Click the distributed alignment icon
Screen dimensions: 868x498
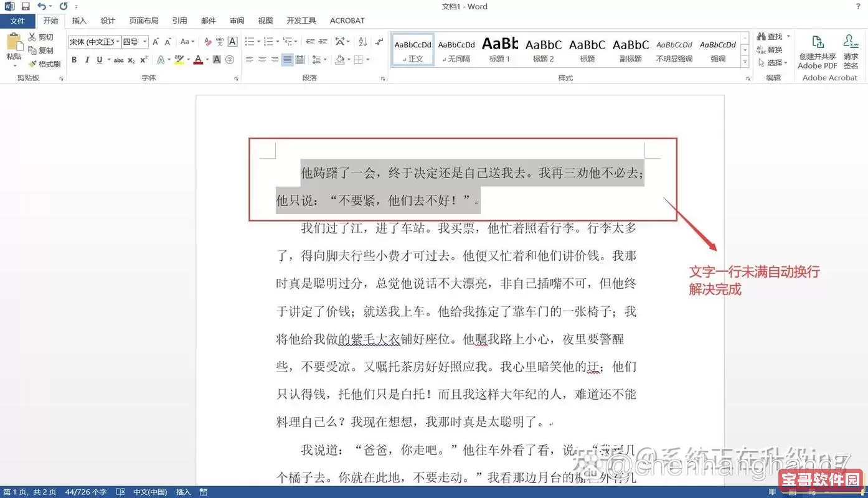pyautogui.click(x=300, y=60)
